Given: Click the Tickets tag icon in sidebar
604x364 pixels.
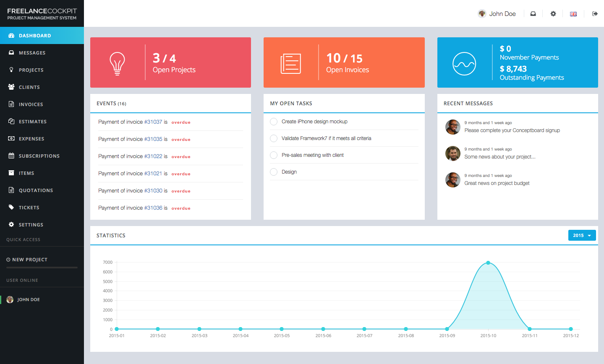Looking at the screenshot, I should (11, 207).
